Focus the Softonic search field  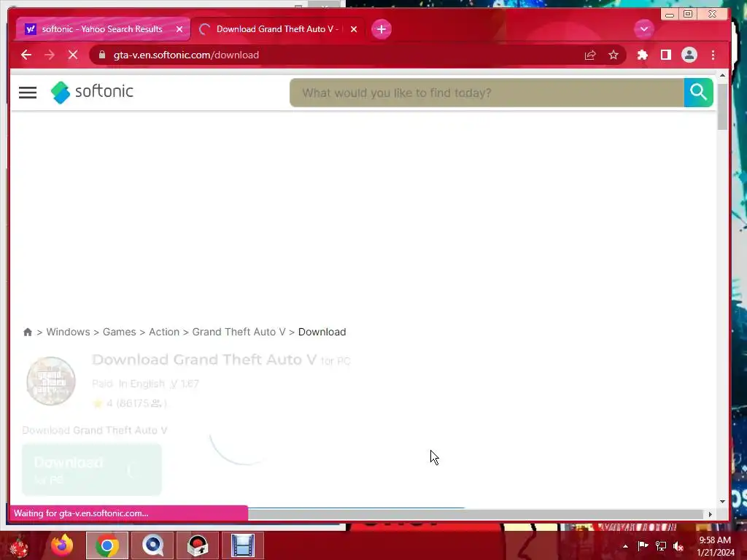point(487,93)
